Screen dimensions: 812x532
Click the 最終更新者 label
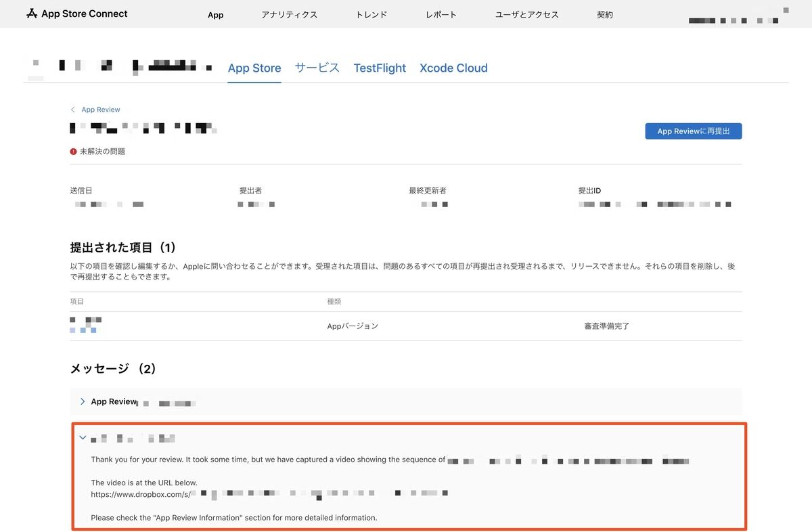428,191
